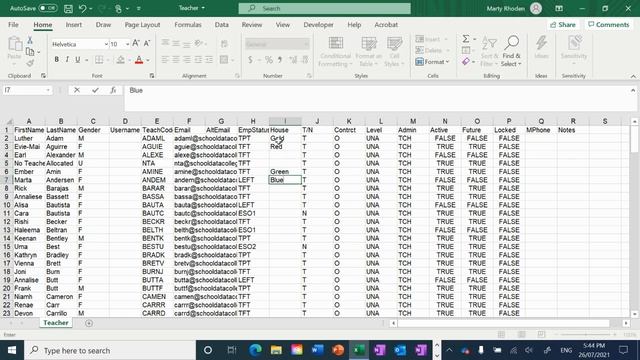
Task: Confirm the cell entry with checkmark icon
Action: (x=95, y=90)
